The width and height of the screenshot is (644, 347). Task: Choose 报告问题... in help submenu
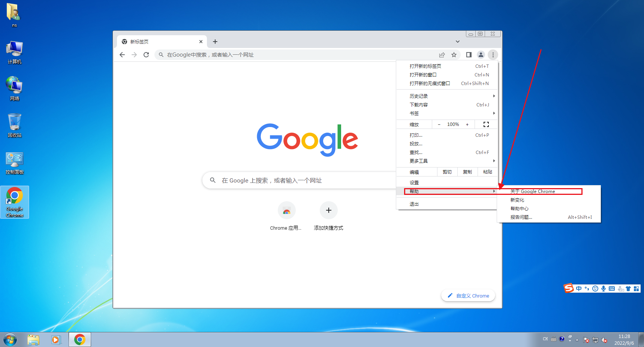[x=549, y=217]
